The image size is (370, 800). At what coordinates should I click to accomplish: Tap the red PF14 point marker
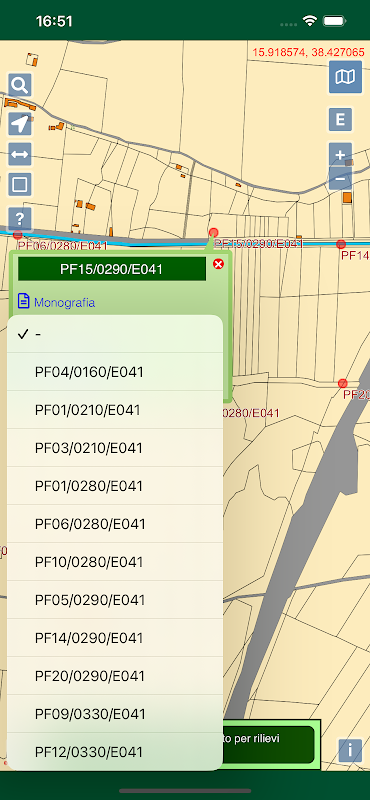(341, 244)
